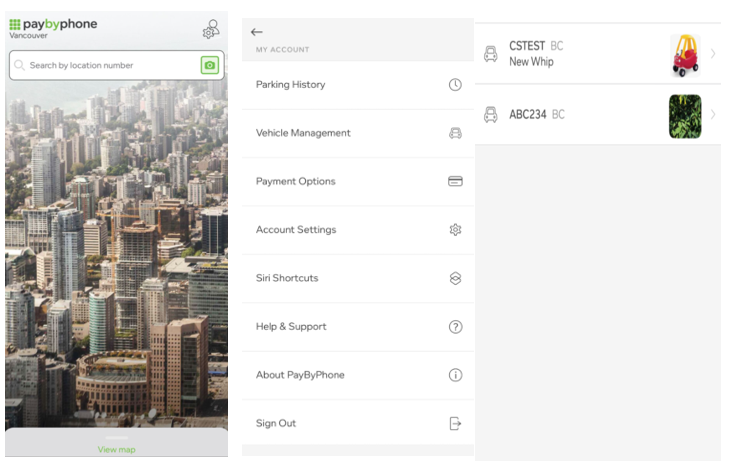Click the About info circle icon

click(455, 375)
